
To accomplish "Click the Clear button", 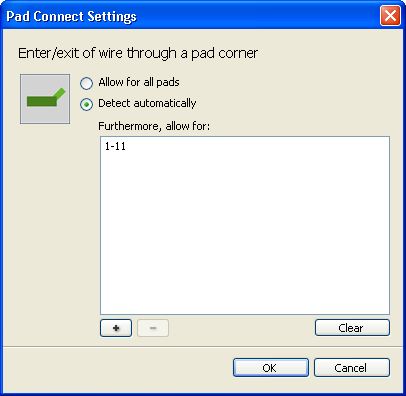I will (352, 328).
